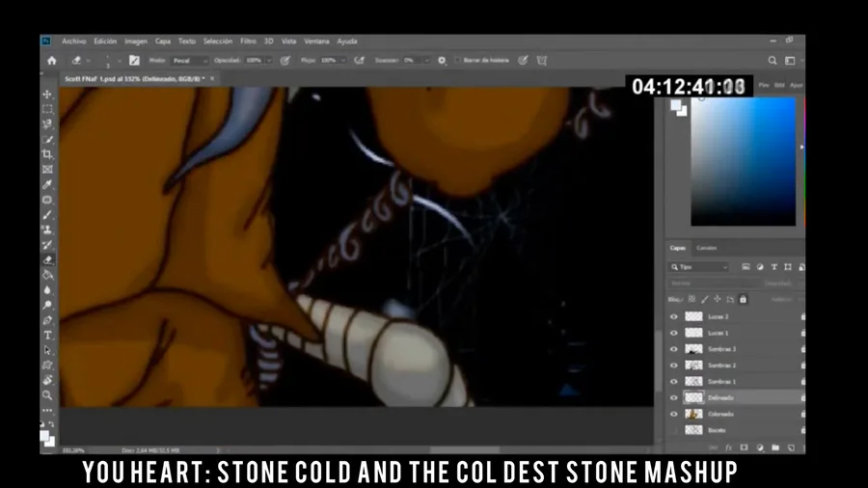Open the Filtro menu
868x488 pixels.
248,41
